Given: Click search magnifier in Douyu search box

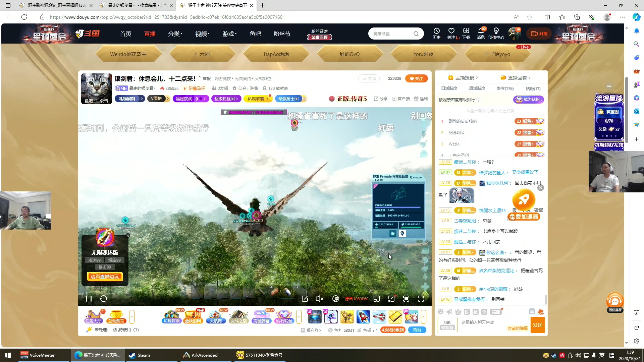Looking at the screenshot, I should (x=416, y=34).
